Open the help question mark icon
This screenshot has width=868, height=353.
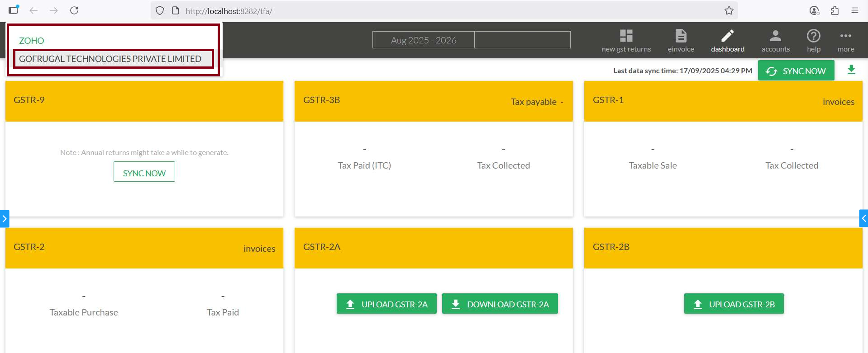tap(813, 36)
